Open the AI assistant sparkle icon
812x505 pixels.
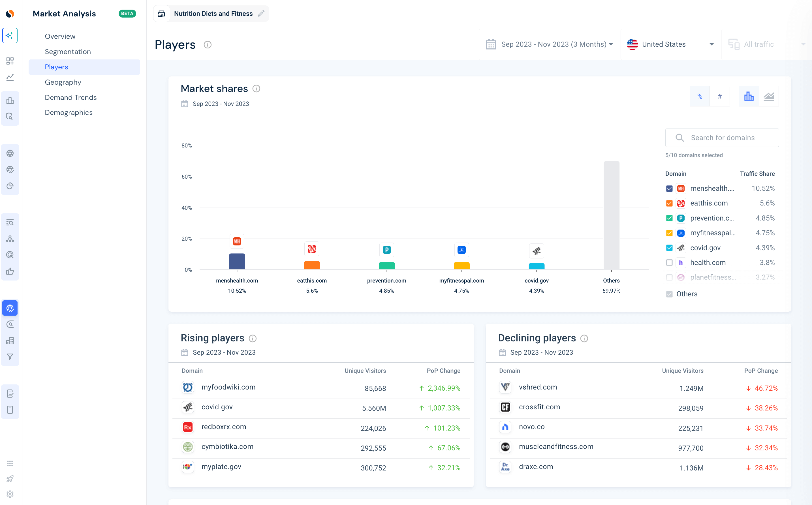pyautogui.click(x=10, y=35)
